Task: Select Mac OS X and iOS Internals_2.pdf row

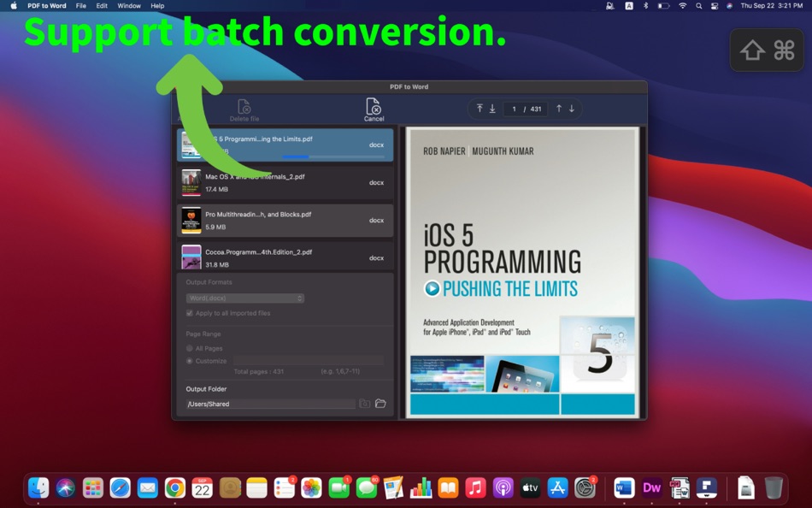Action: tap(285, 182)
